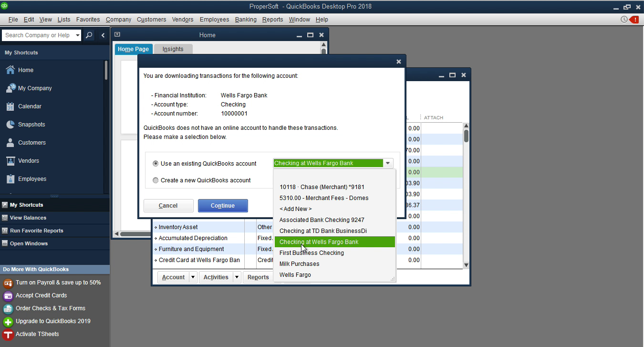The height and width of the screenshot is (347, 644).
Task: Open the Banking menu
Action: point(246,20)
